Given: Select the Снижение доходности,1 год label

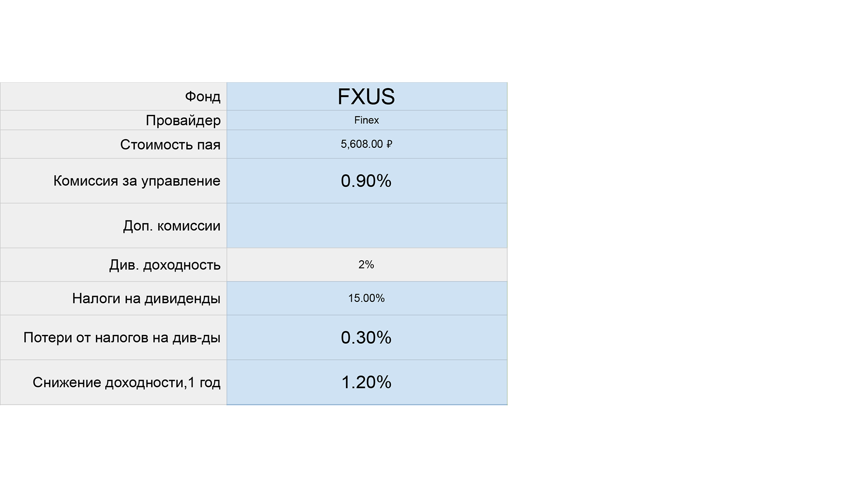Looking at the screenshot, I should click(126, 382).
